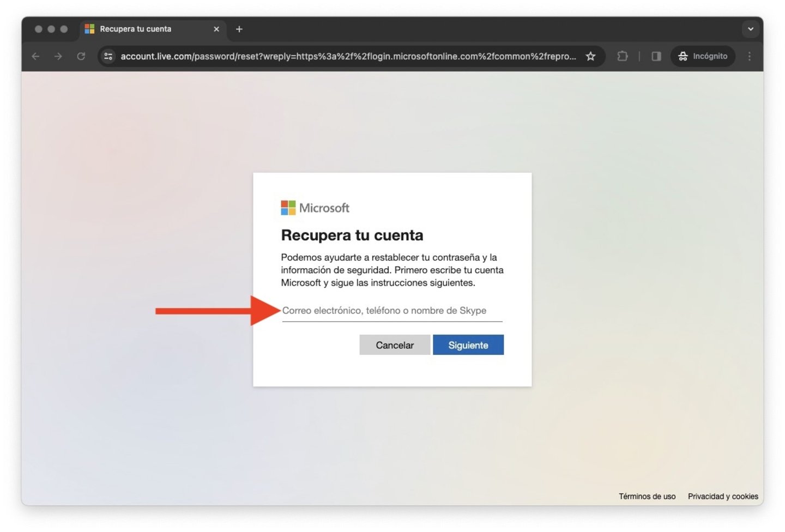Viewport: 785px width, 532px height.
Task: Open a new tab with plus icon
Action: tap(239, 29)
